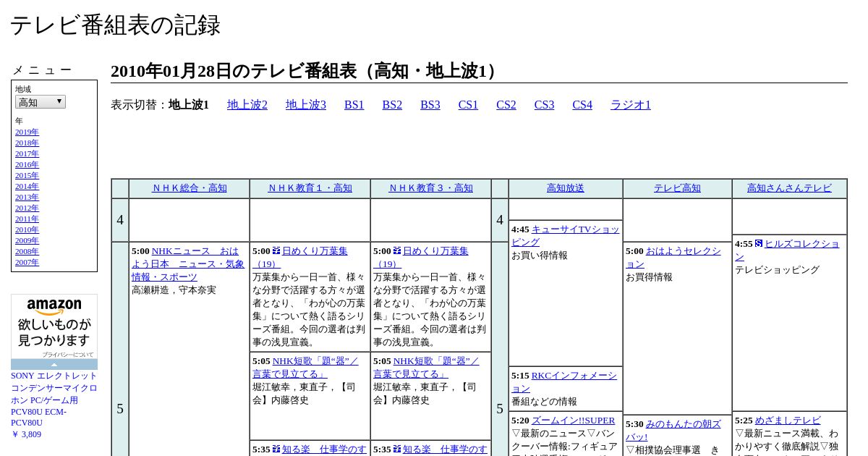Screen dimensions: 868x456
Task: Open おはようセレクション program link
Action: click(x=673, y=258)
